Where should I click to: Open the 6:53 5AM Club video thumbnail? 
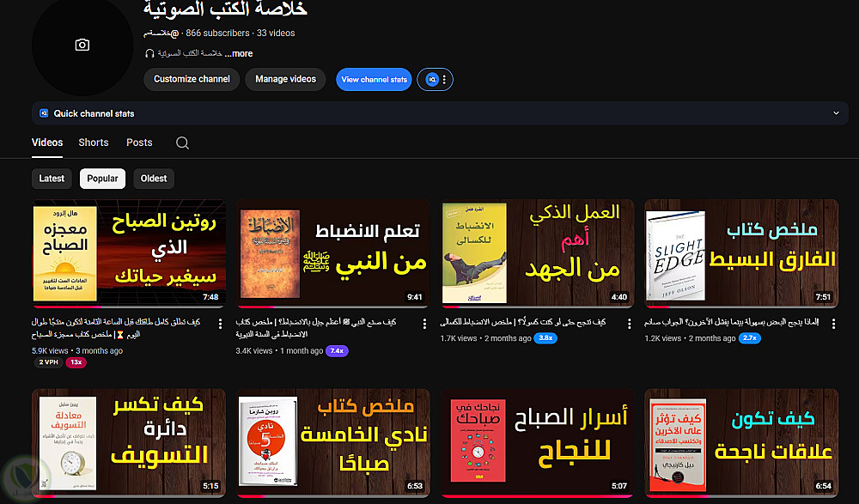(x=333, y=443)
